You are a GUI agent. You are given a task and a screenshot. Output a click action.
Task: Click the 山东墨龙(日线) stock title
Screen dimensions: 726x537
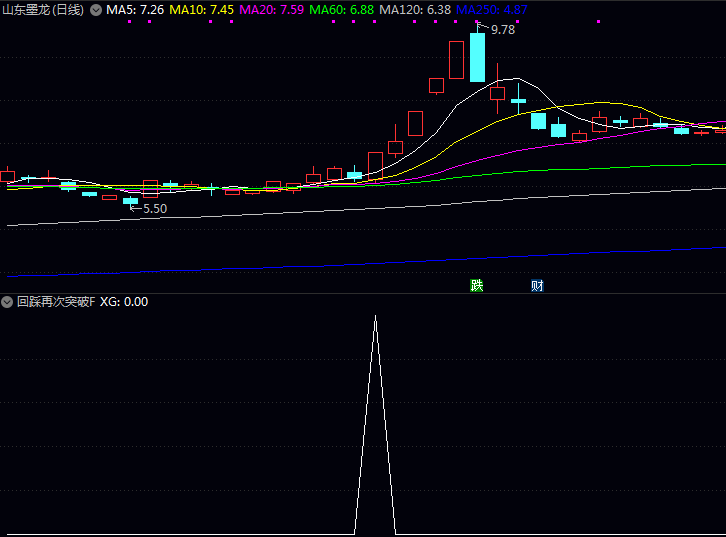point(43,9)
